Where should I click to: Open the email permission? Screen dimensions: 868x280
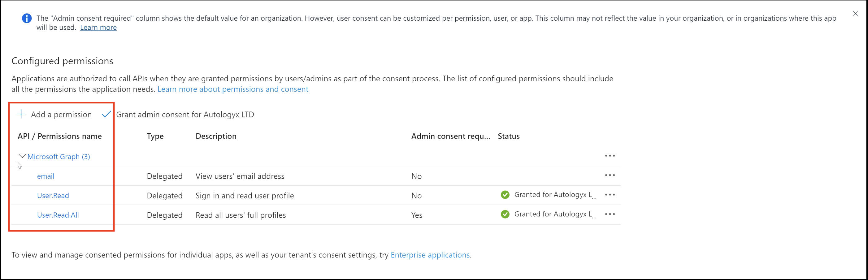(x=46, y=176)
